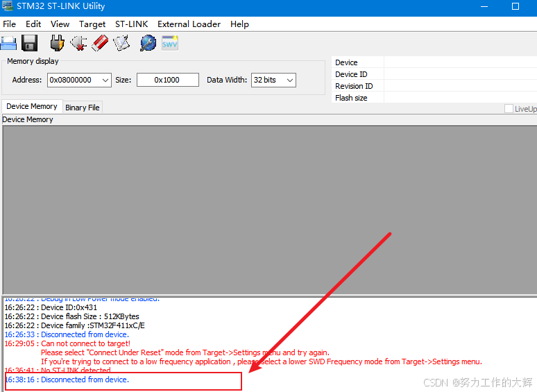Maximize the ST-LINK Utility window
The image size is (537, 392).
coord(515,6)
